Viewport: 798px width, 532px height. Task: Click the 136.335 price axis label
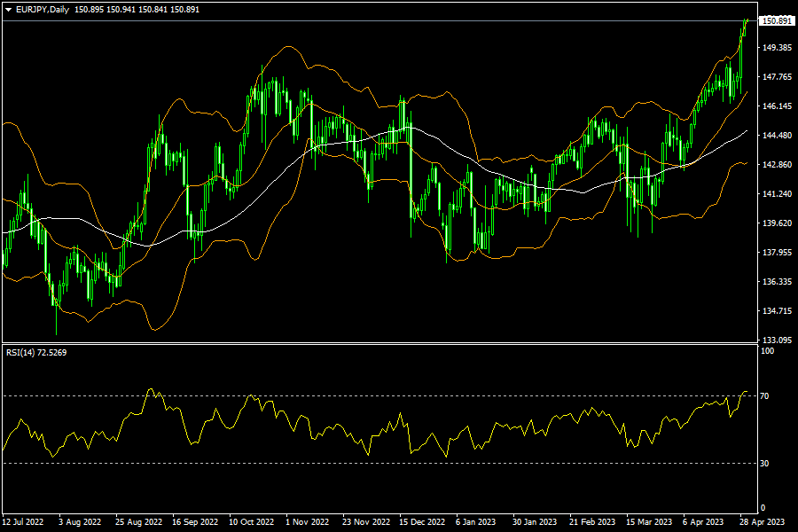777,282
